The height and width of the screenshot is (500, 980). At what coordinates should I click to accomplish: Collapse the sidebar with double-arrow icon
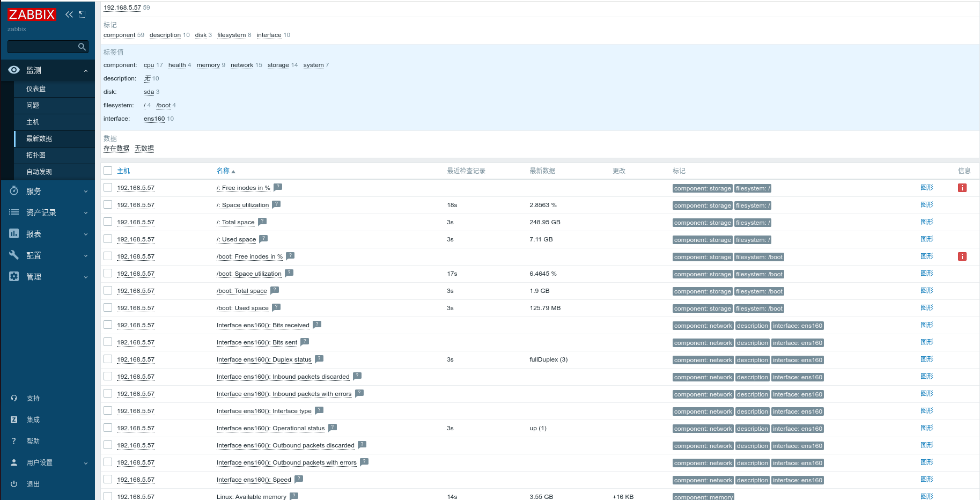tap(69, 14)
